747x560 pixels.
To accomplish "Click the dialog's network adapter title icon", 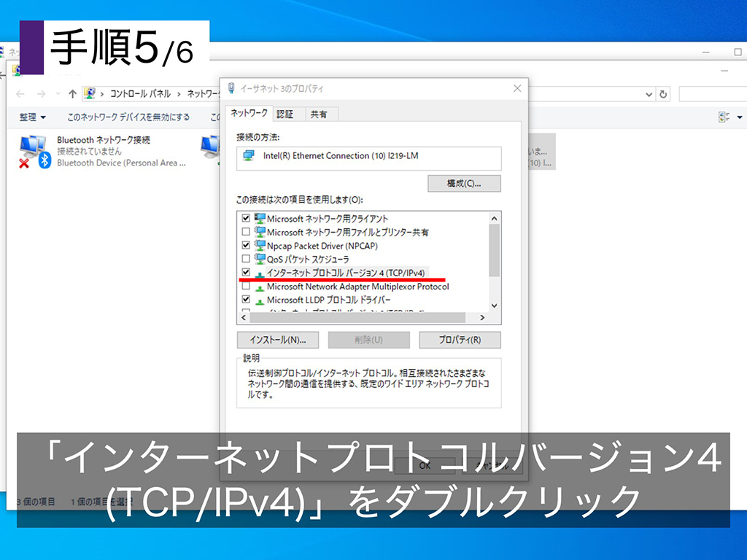I will coord(231,87).
